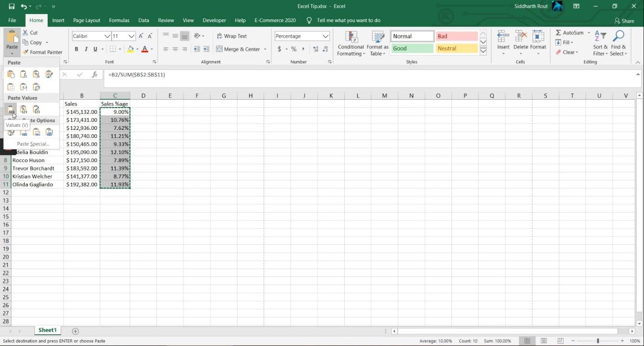Add a new sheet with plus icon

76,331
